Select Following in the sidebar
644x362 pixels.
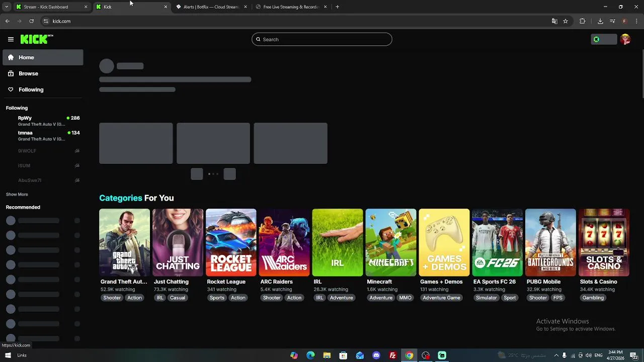tap(43, 89)
